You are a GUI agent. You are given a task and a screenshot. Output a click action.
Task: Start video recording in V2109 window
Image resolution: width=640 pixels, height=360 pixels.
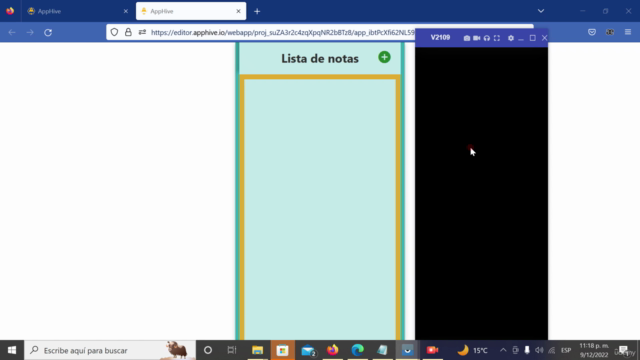[x=476, y=38]
